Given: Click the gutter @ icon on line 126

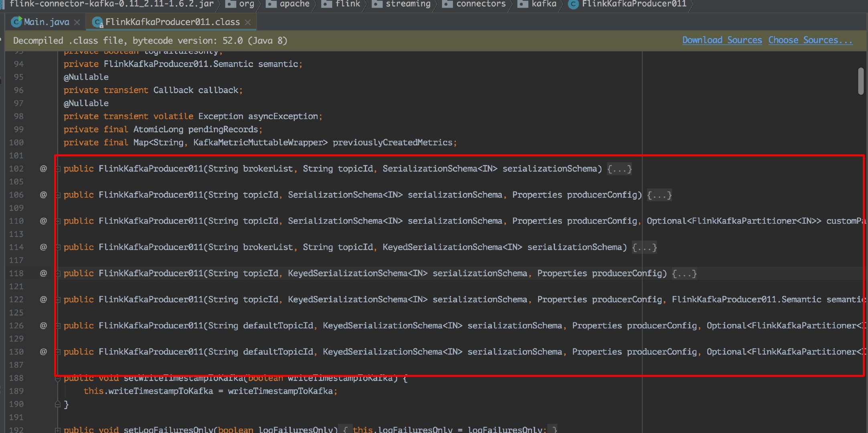Looking at the screenshot, I should [43, 326].
